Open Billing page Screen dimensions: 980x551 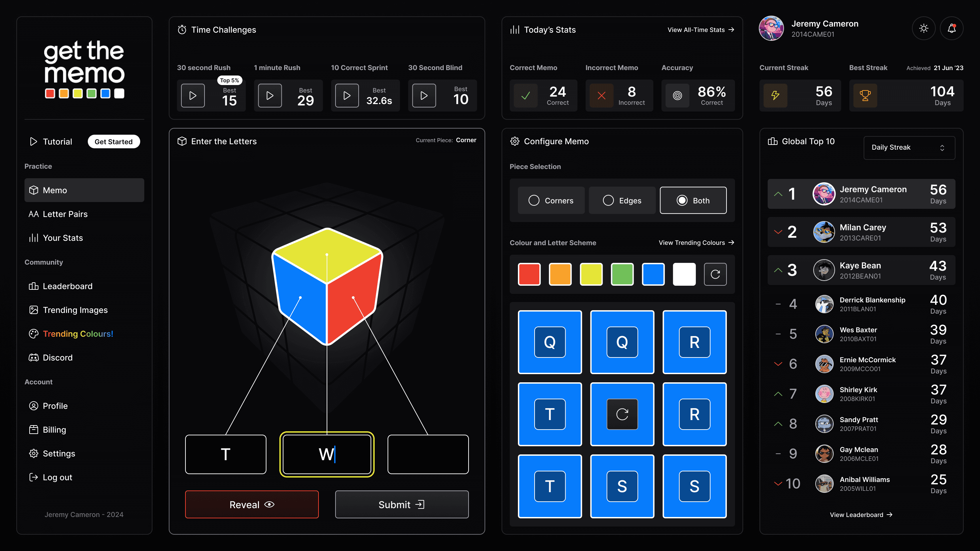pos(84,430)
